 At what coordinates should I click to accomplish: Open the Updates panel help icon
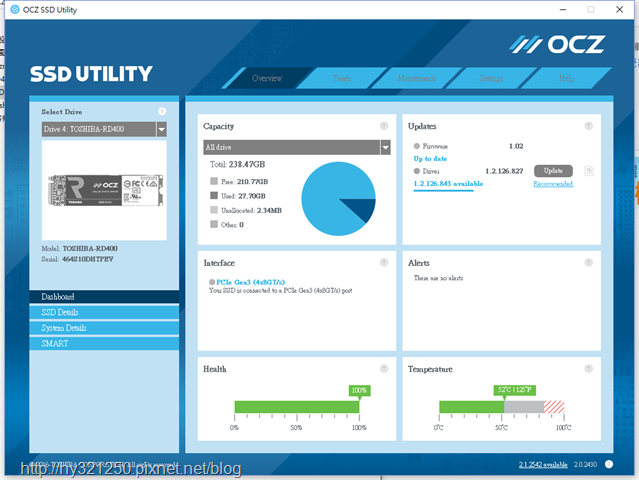(588, 126)
